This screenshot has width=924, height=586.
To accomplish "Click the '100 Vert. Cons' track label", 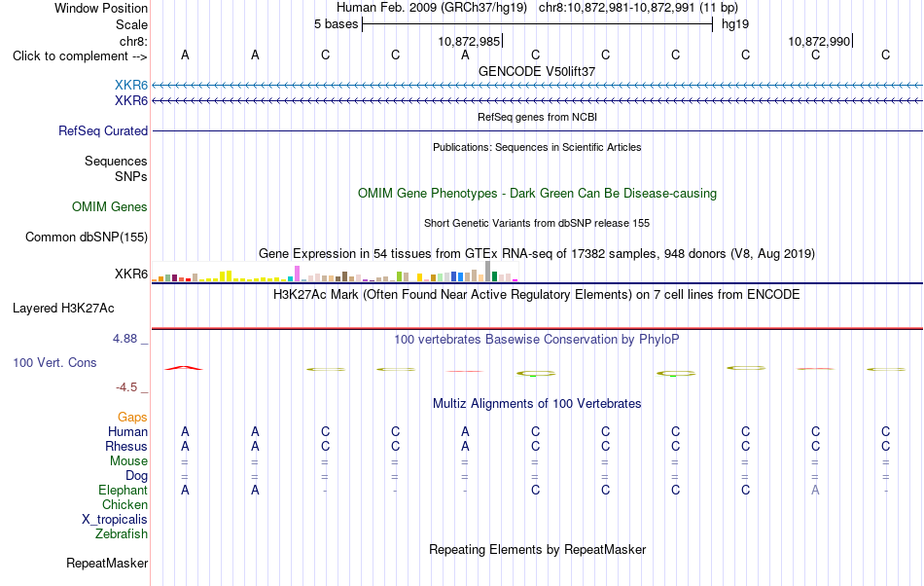I will [x=54, y=362].
